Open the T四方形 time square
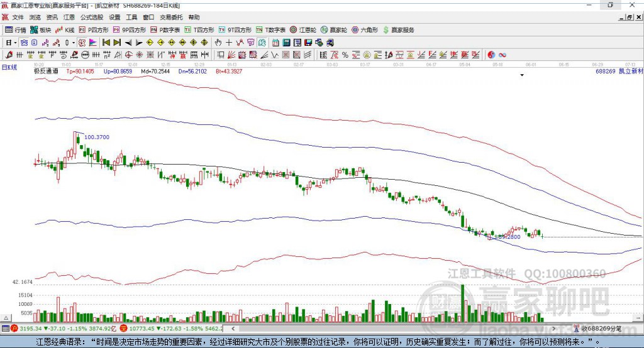 (x=199, y=30)
